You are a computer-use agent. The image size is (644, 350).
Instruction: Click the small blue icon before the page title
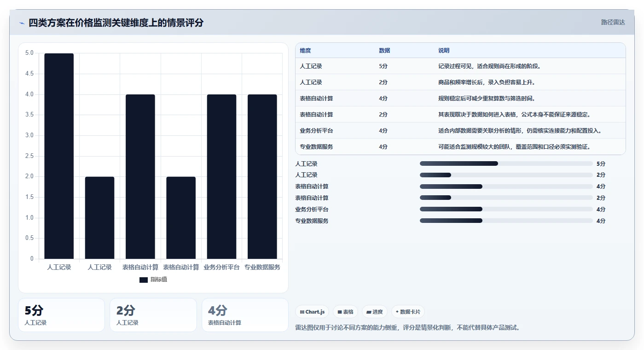[22, 23]
